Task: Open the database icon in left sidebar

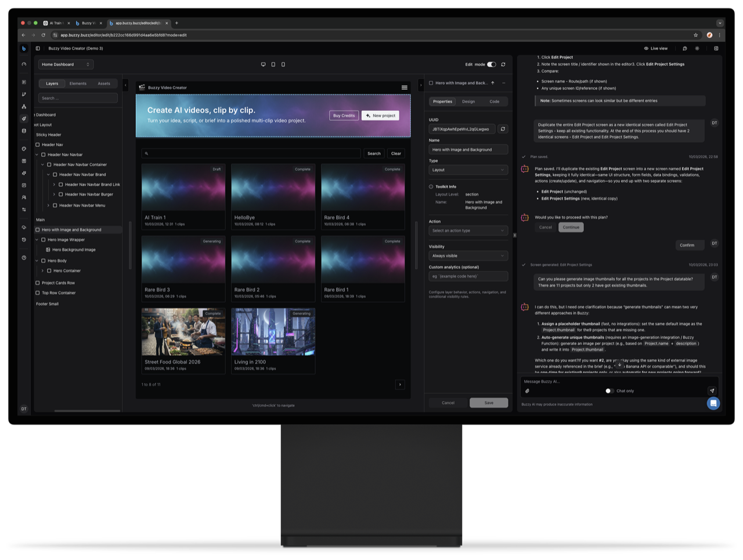Action: [x=24, y=131]
